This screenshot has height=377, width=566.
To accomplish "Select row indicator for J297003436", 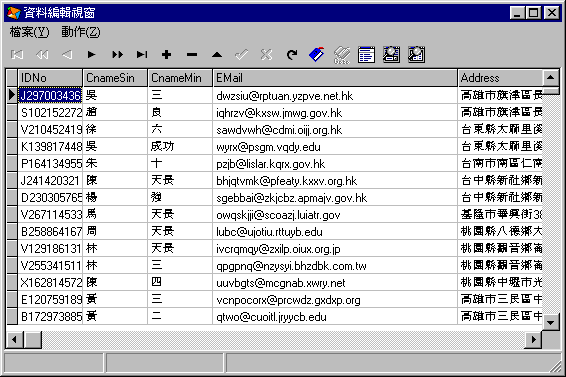I will pyautogui.click(x=12, y=95).
